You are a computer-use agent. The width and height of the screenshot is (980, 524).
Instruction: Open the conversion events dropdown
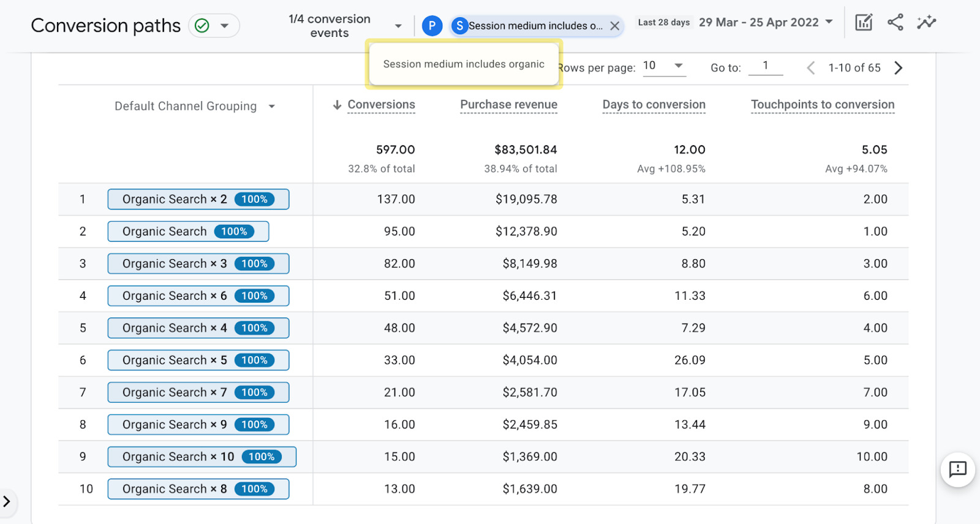pyautogui.click(x=398, y=26)
